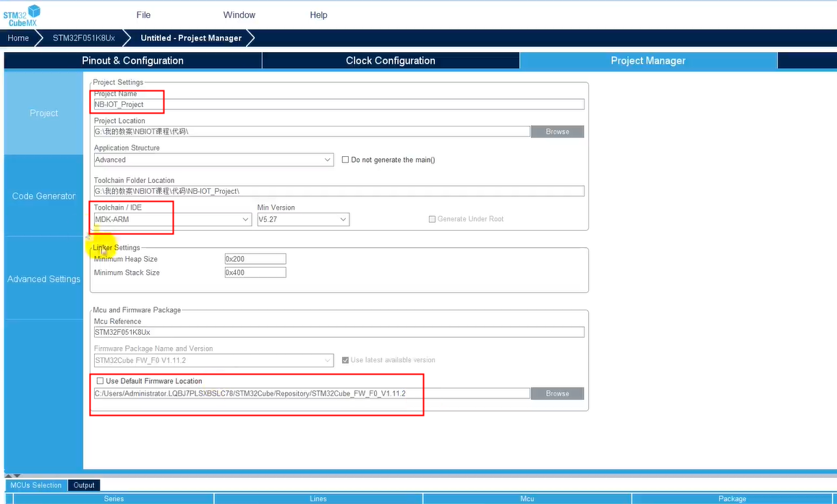Switch to Pinout & Configuration tab

click(133, 60)
